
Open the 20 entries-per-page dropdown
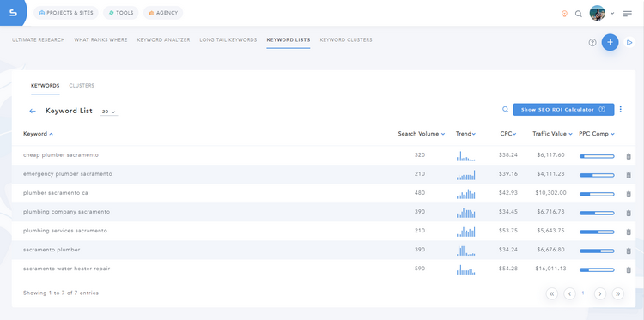(109, 112)
